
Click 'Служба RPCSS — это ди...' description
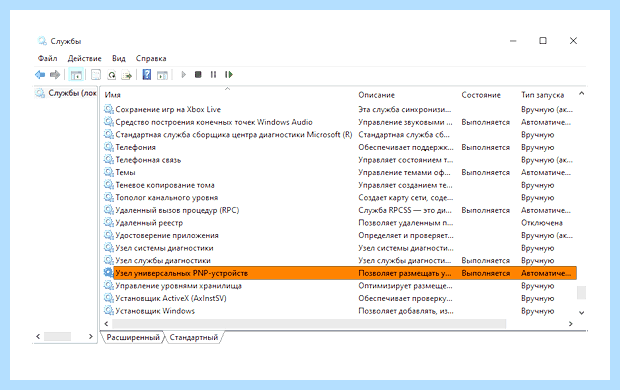405,210
